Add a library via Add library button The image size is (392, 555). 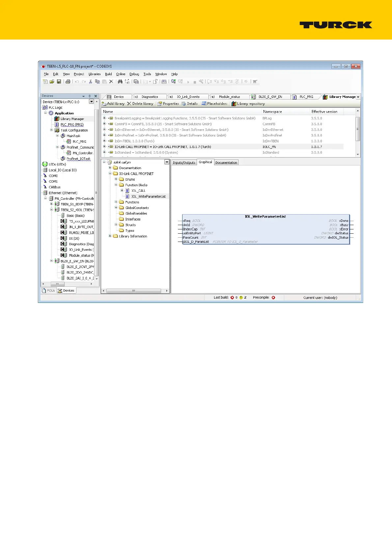click(x=113, y=103)
